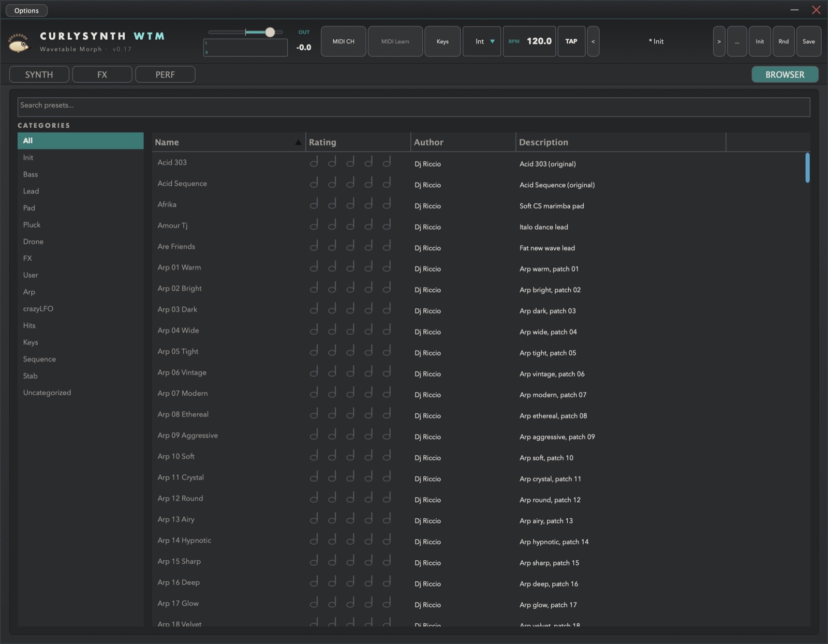Select the All category
828x644 pixels.
pyautogui.click(x=80, y=141)
